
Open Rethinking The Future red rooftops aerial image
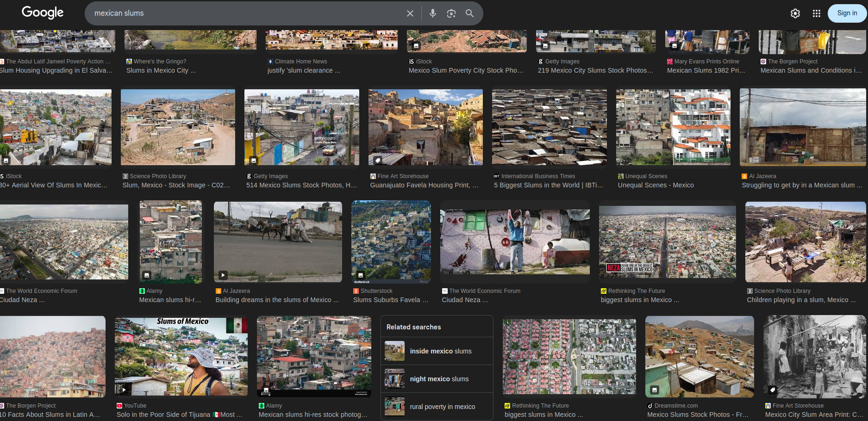569,357
